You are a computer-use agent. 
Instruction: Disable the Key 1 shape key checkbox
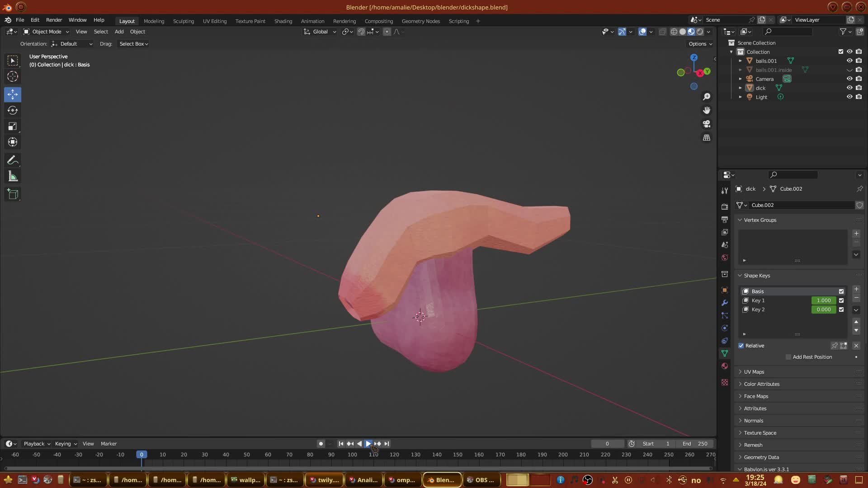coord(841,300)
